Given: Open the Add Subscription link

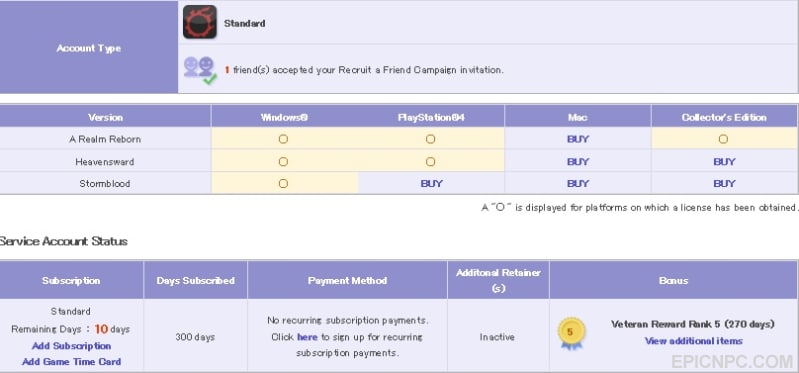Looking at the screenshot, I should [71, 346].
